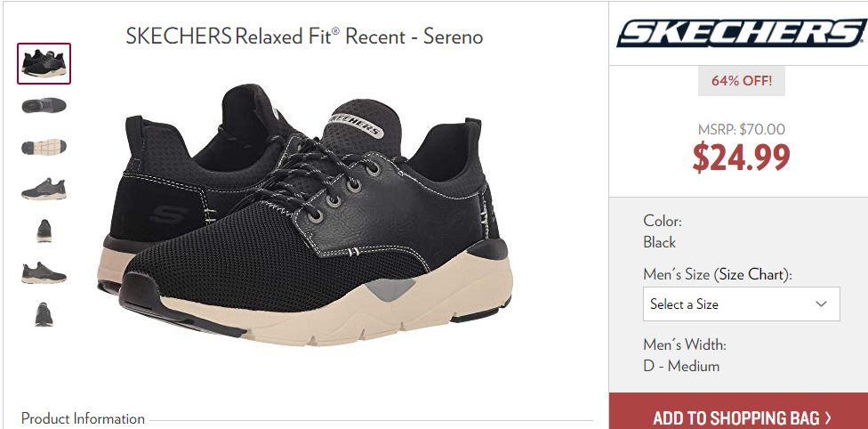
Task: Click the Product Information section heading
Action: [x=83, y=418]
